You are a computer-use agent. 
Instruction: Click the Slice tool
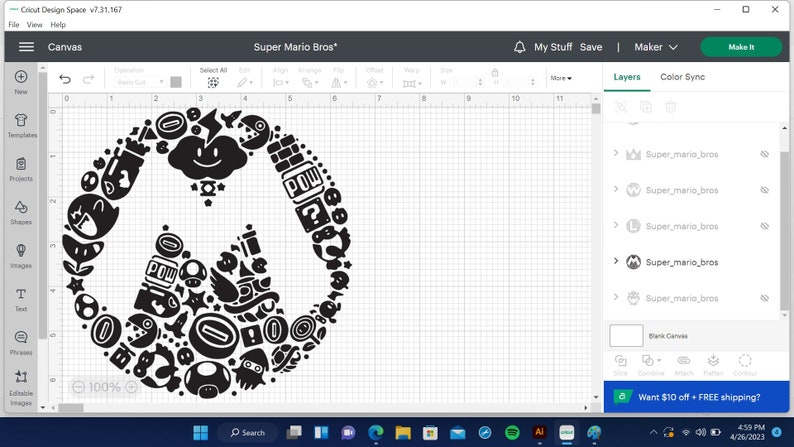(620, 365)
